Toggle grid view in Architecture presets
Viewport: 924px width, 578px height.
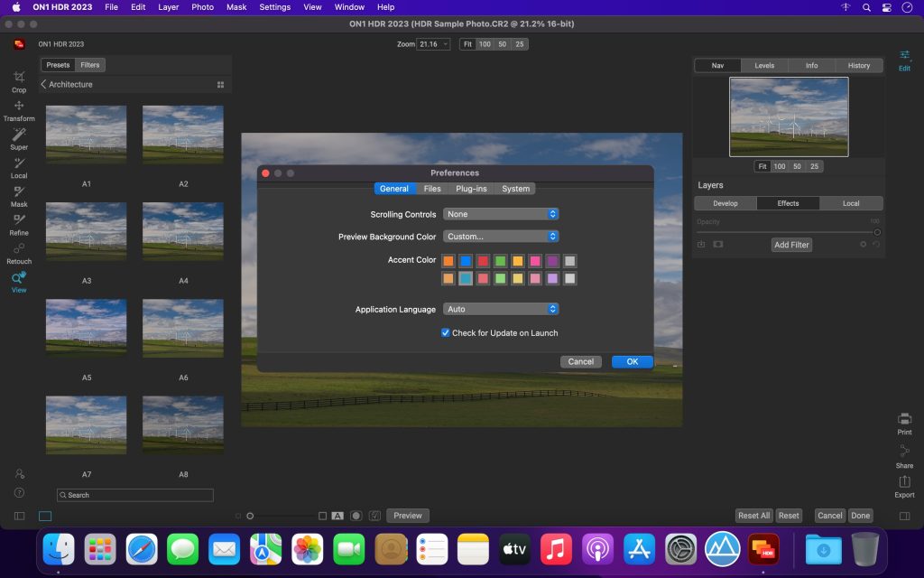(220, 85)
